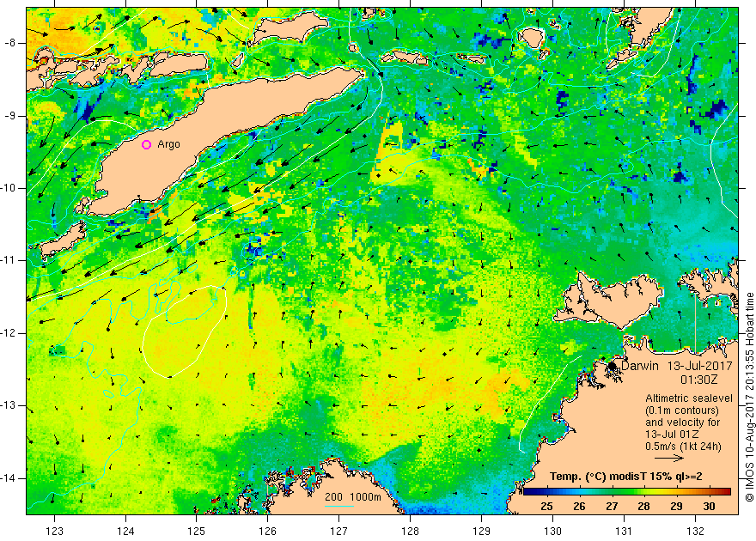The height and width of the screenshot is (541, 756).
Task: Click longitude label 129 on bottom axis
Action: tap(482, 532)
